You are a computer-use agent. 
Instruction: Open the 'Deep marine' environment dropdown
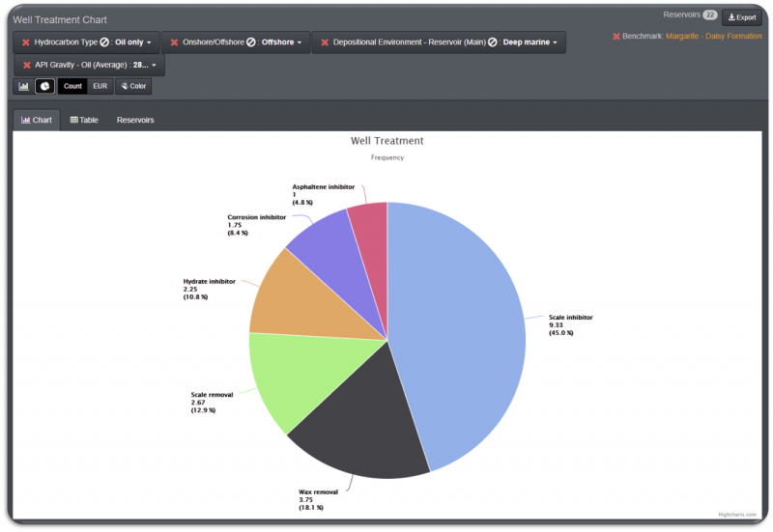530,42
